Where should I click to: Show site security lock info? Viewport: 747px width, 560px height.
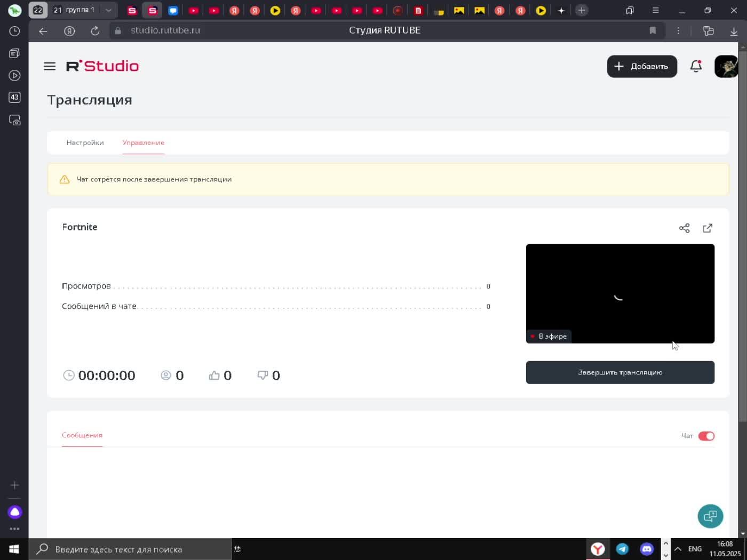click(x=118, y=31)
